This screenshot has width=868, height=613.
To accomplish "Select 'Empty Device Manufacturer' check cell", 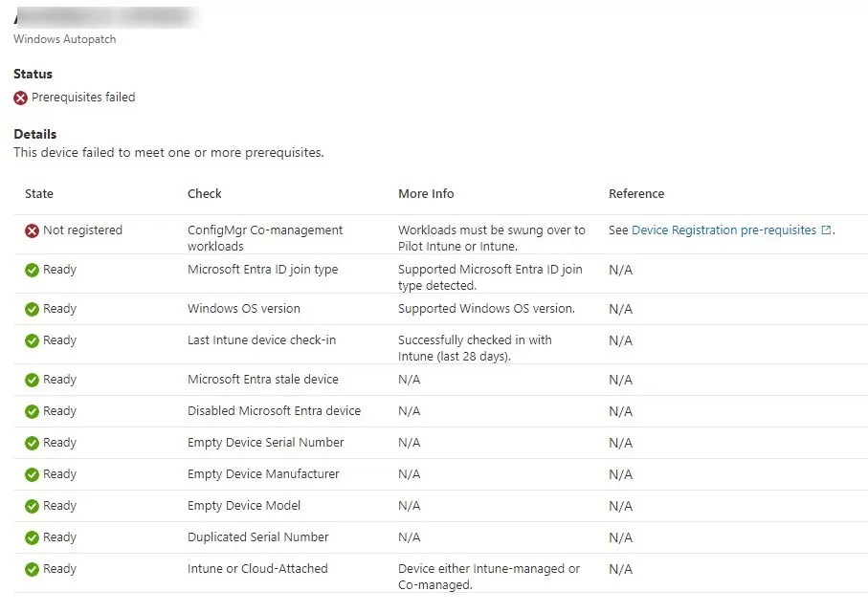I will 263,474.
